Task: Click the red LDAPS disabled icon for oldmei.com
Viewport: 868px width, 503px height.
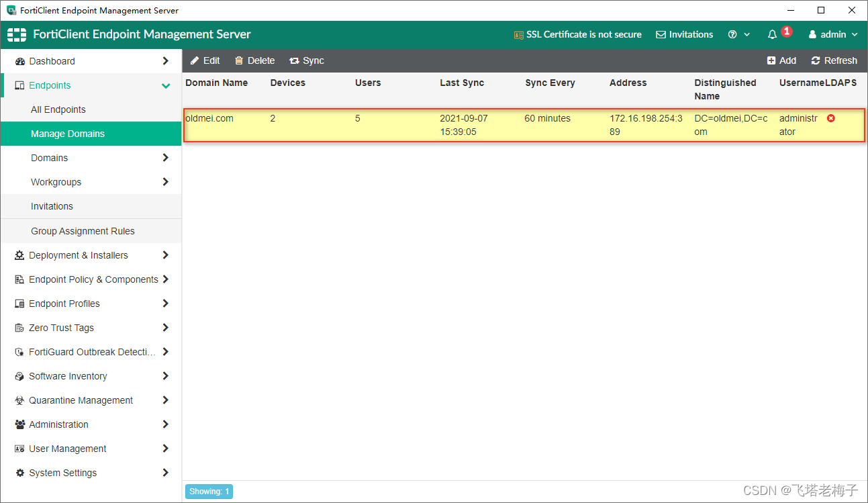Action: coord(831,118)
